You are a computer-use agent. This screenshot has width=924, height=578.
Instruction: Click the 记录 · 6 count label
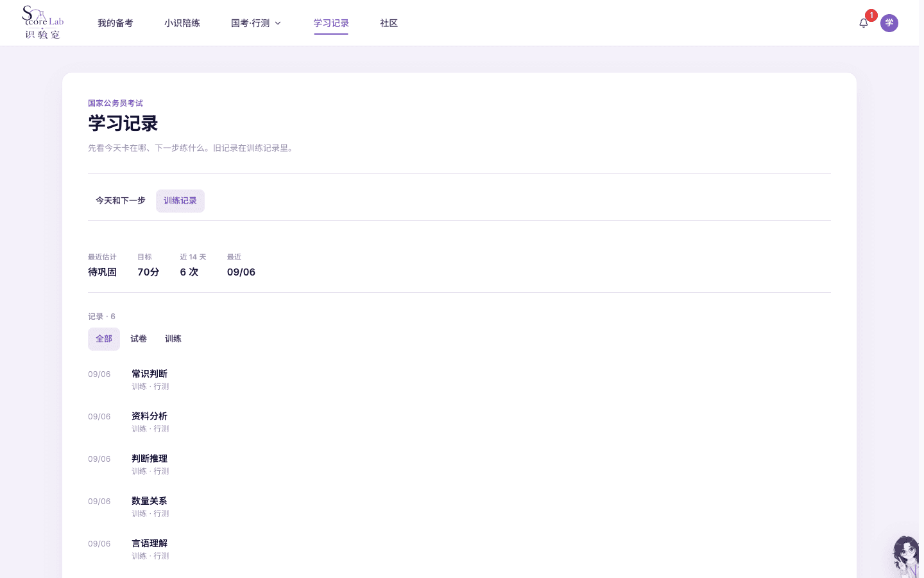(x=102, y=317)
